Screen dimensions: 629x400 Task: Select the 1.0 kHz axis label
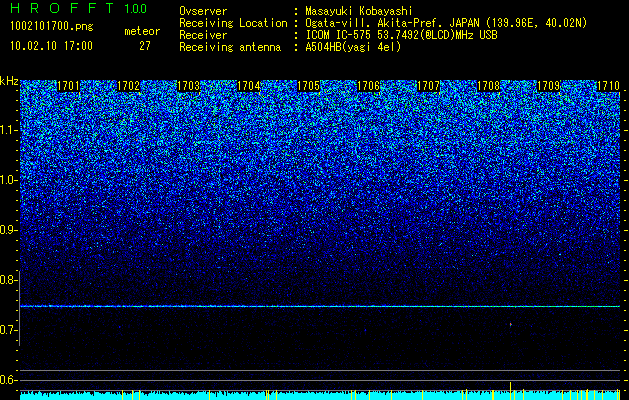coord(8,180)
